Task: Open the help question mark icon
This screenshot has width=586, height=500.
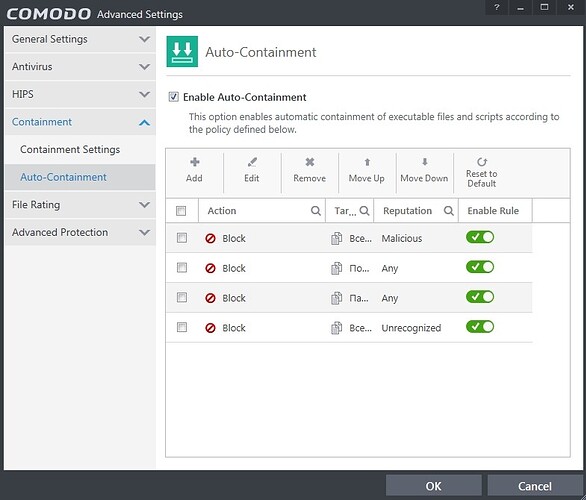Action: 497,7
